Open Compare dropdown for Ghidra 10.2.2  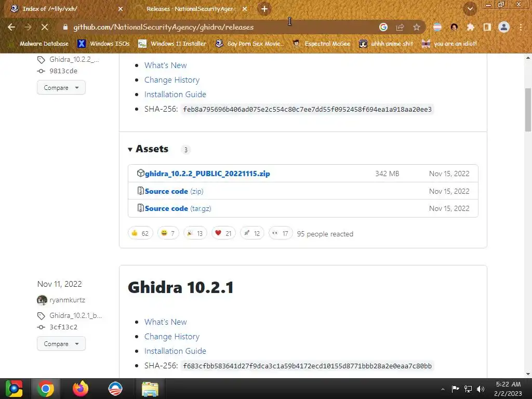(61, 87)
